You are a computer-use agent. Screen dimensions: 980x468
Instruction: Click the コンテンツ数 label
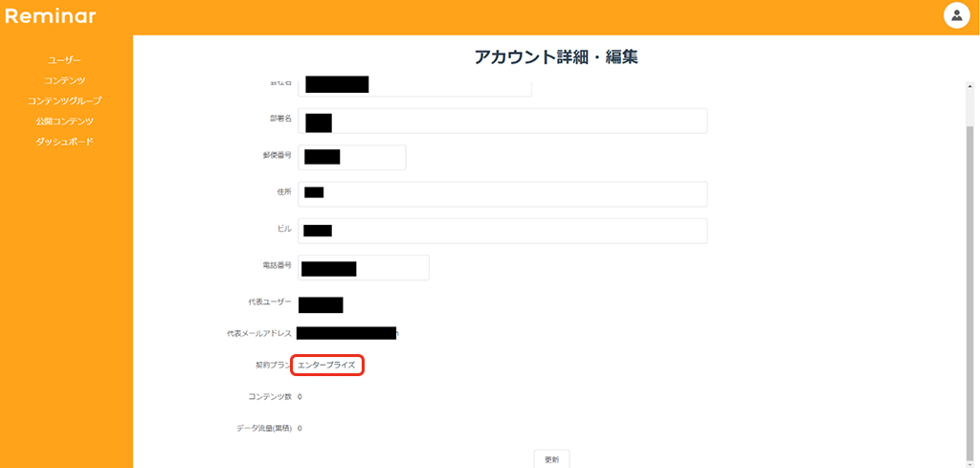[269, 397]
